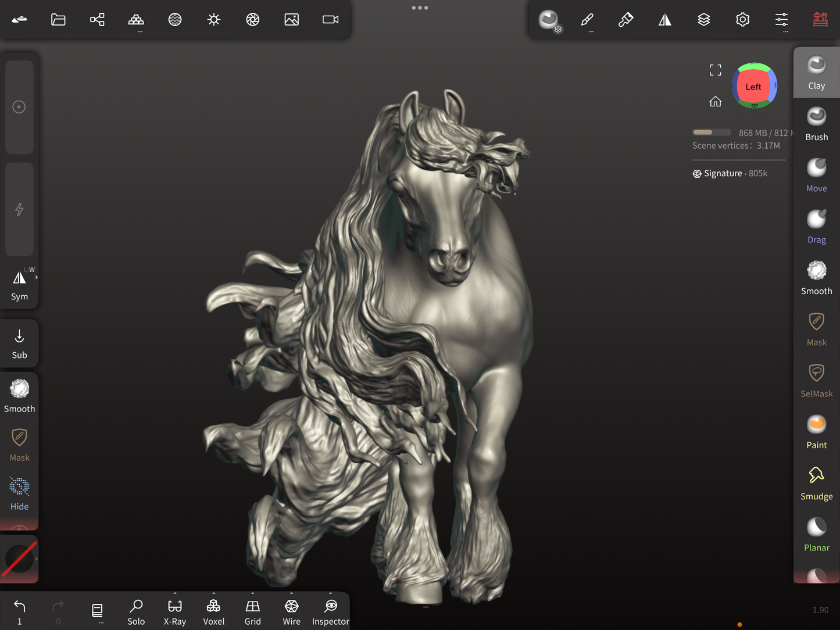This screenshot has height=630, width=840.
Task: Choose the Drag brush tool
Action: click(816, 226)
